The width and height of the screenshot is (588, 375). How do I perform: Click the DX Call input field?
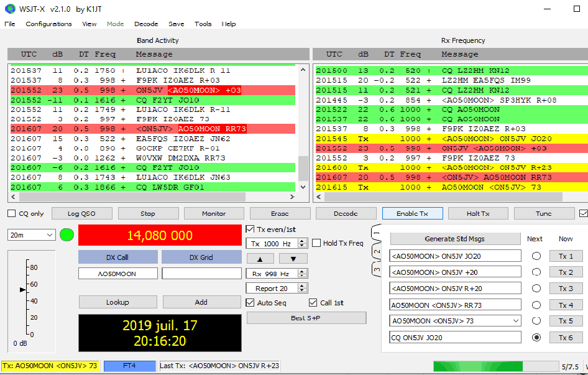[x=117, y=274]
